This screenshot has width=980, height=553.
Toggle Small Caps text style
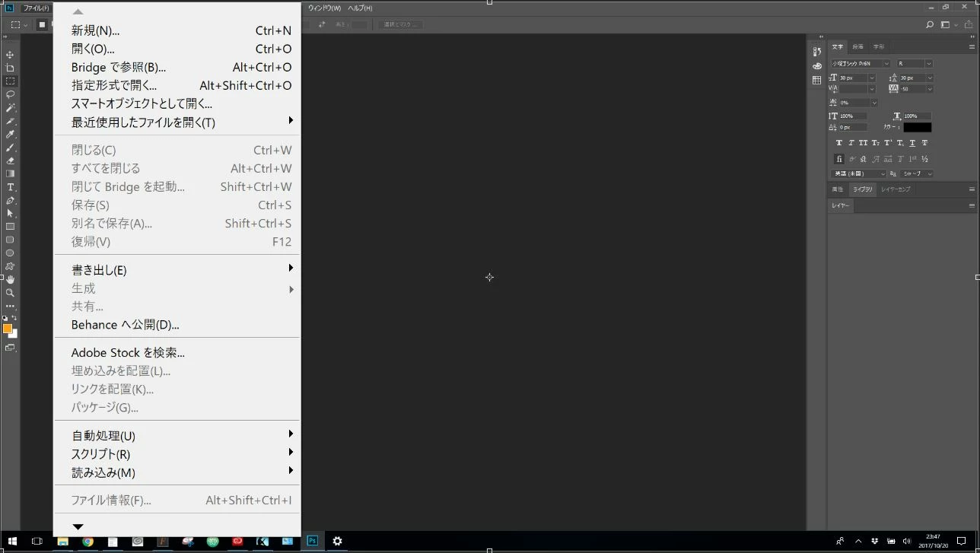(x=876, y=143)
